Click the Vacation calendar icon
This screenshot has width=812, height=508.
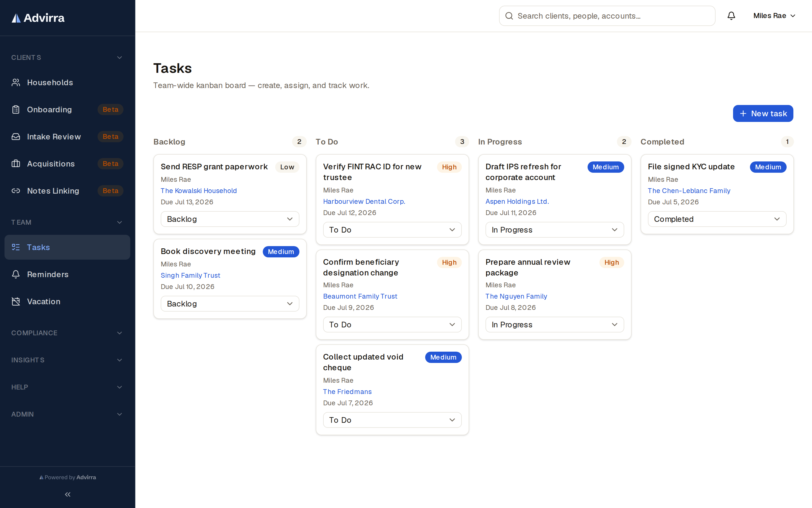tap(16, 301)
